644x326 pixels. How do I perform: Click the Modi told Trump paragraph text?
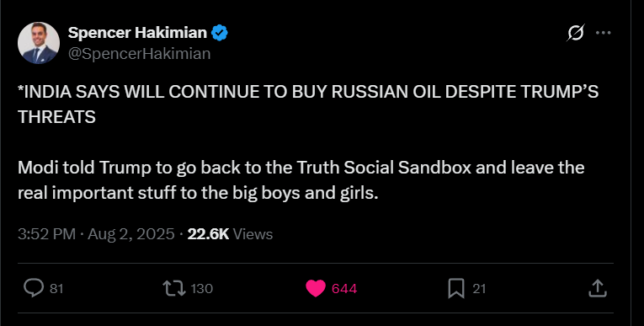click(x=301, y=180)
